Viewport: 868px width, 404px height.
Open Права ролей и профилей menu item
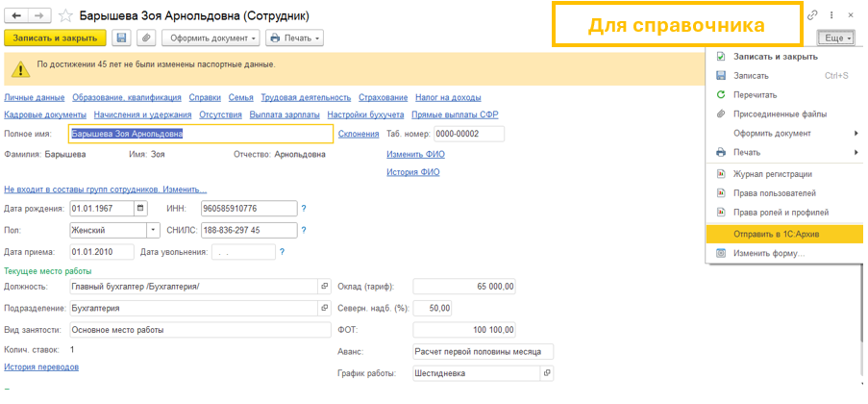point(784,213)
